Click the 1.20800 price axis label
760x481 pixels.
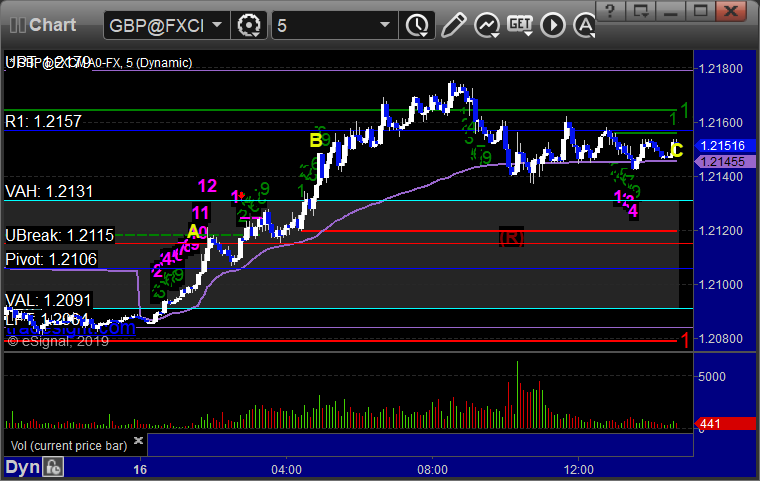click(720, 338)
